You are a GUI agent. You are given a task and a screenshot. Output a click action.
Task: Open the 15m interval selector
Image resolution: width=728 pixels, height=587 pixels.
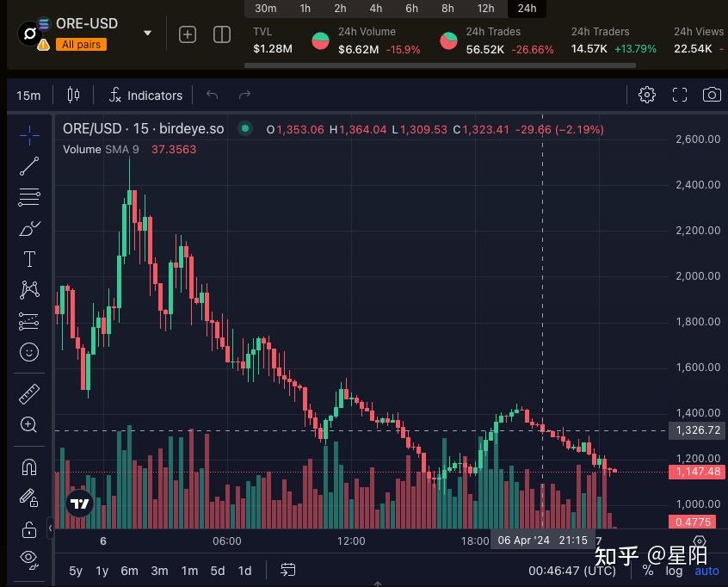tap(28, 96)
